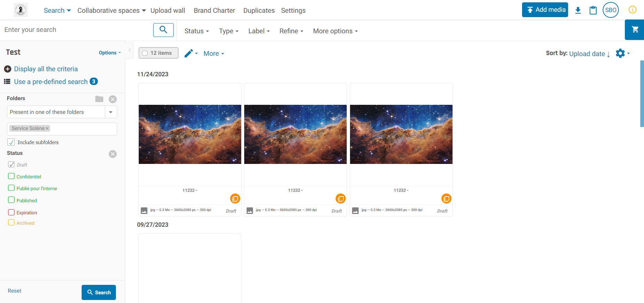
Task: Click image type icon on first media card
Action: 144,211
